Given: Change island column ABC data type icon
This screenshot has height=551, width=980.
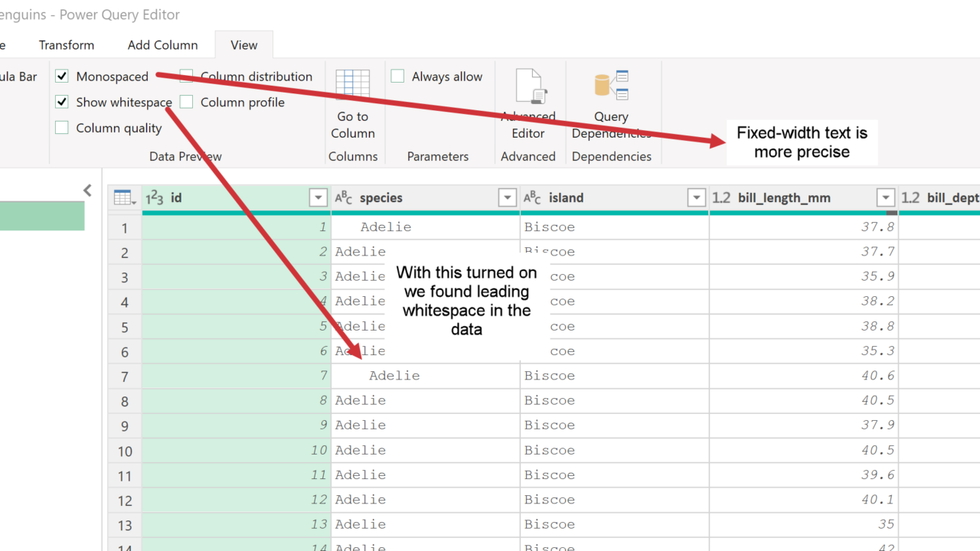Looking at the screenshot, I should coord(532,198).
